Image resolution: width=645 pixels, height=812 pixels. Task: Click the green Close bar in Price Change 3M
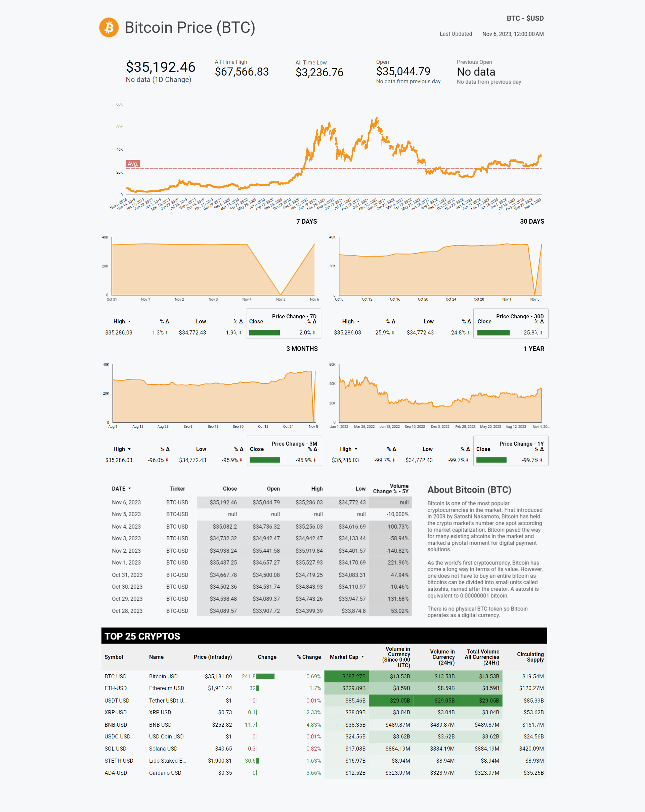coord(265,460)
